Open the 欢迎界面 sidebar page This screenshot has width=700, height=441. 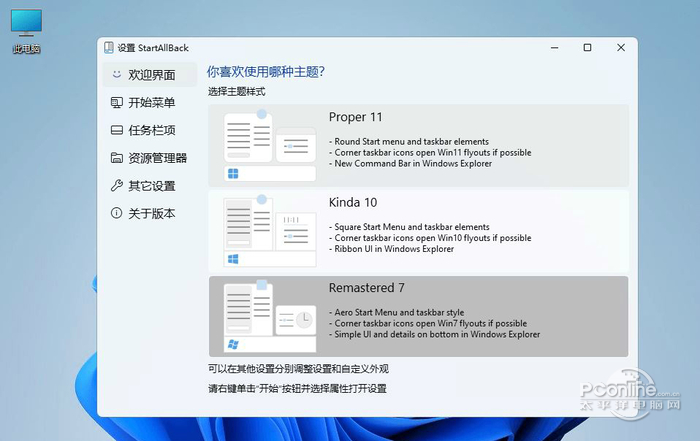pos(150,75)
